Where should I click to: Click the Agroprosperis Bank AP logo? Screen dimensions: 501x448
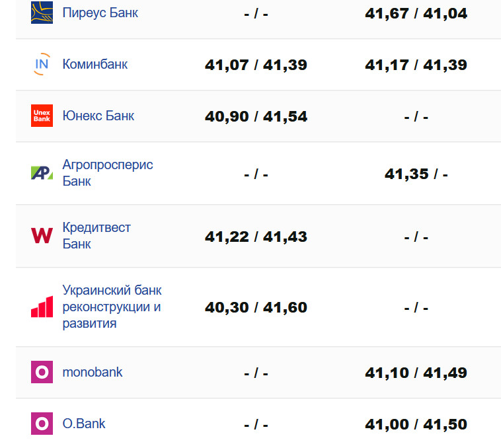point(42,173)
